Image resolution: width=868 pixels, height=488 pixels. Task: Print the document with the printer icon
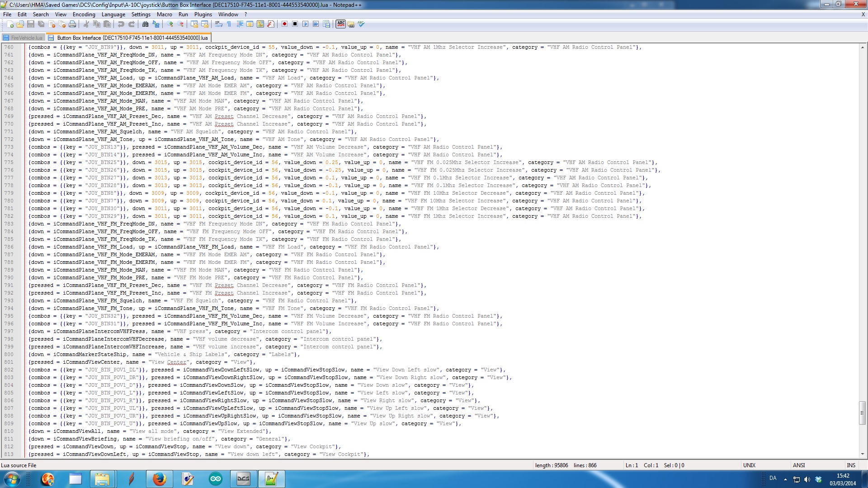click(72, 24)
